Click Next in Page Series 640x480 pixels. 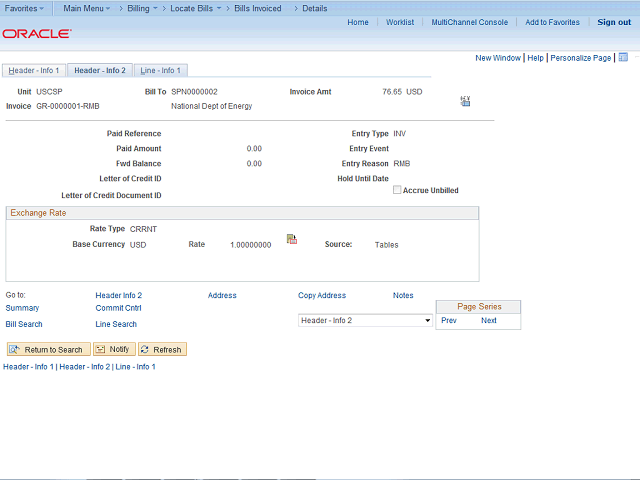click(489, 320)
